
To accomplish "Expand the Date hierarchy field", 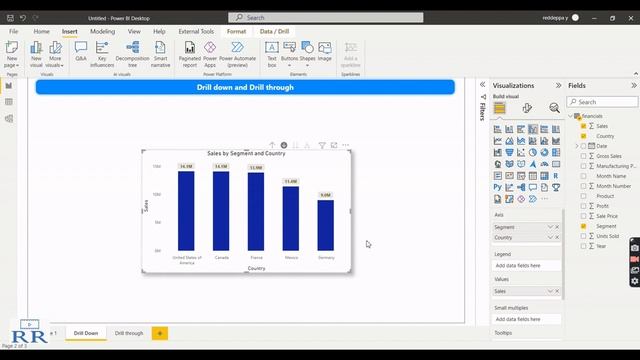I will (577, 146).
